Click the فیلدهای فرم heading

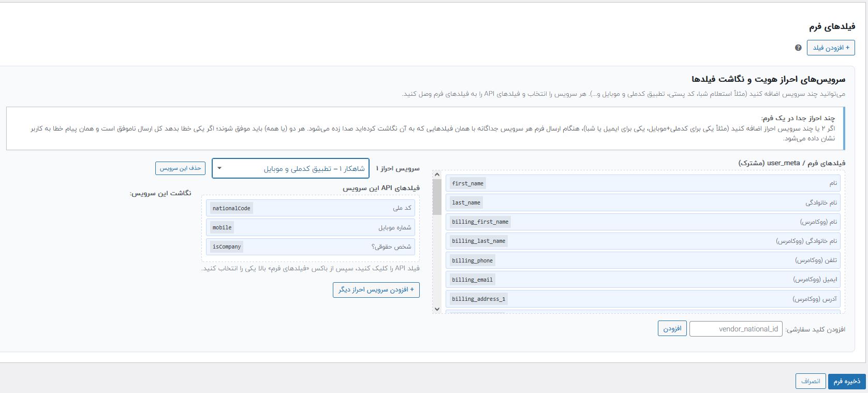coord(832,26)
